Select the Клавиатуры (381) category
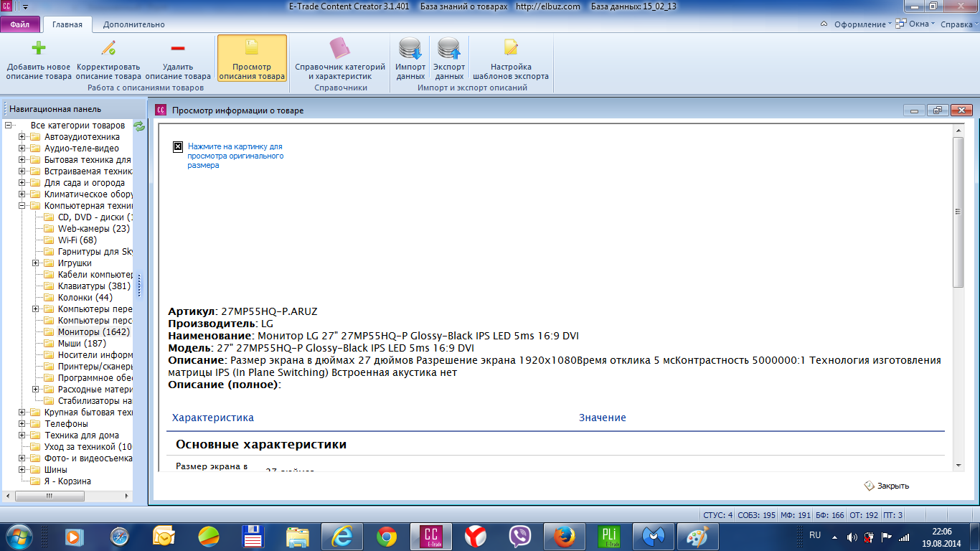Viewport: 980px width, 551px height. click(94, 286)
